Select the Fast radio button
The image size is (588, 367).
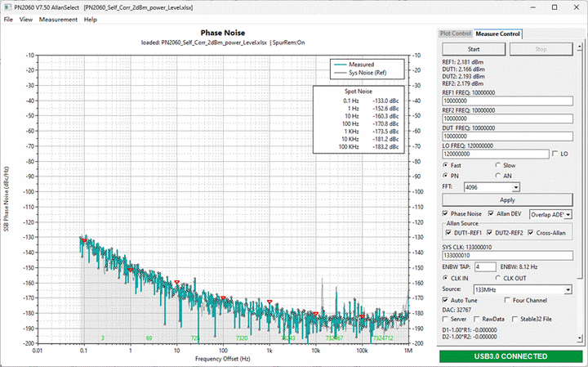point(446,165)
